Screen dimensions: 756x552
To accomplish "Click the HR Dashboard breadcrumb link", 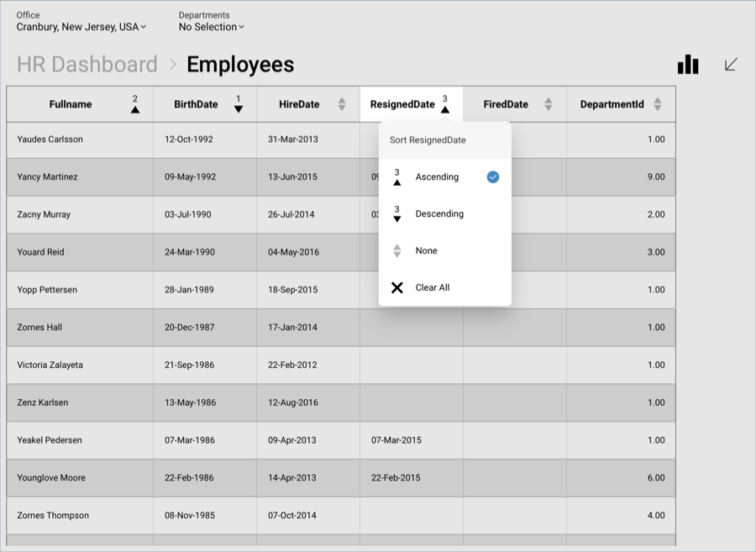I will pos(87,65).
